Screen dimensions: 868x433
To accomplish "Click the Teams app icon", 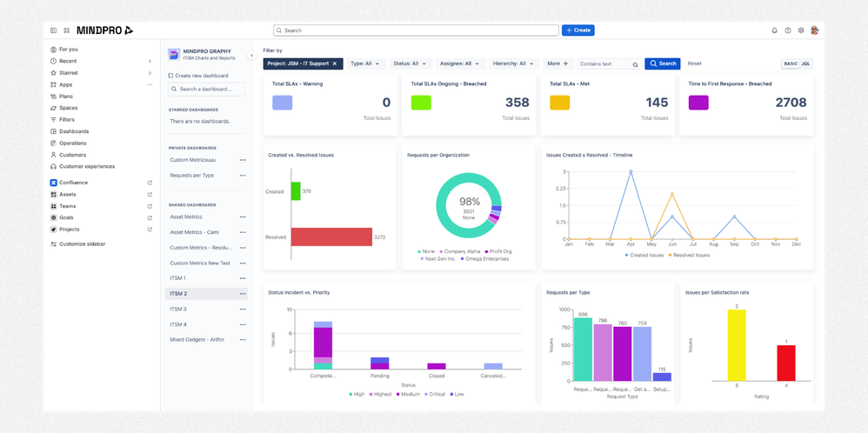I will [x=53, y=206].
